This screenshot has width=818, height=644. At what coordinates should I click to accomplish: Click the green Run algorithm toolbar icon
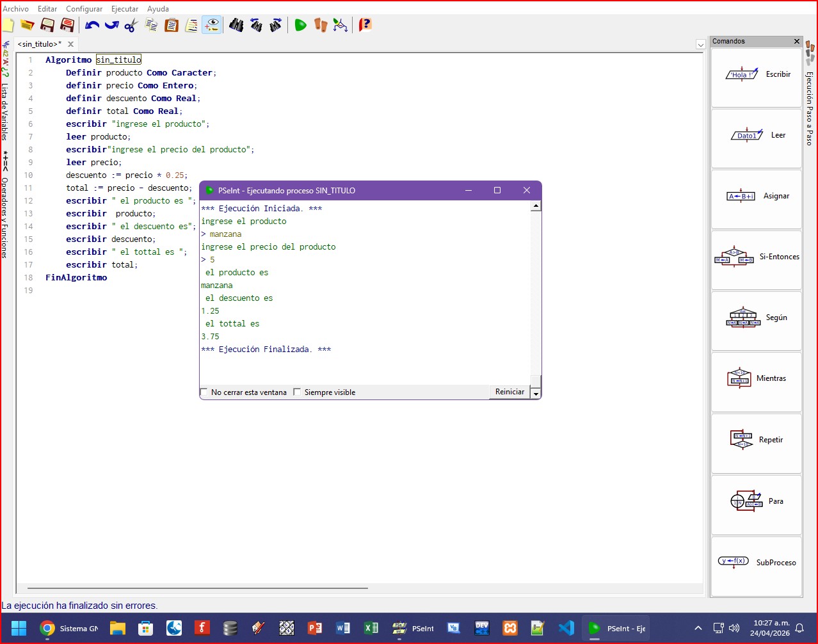300,25
